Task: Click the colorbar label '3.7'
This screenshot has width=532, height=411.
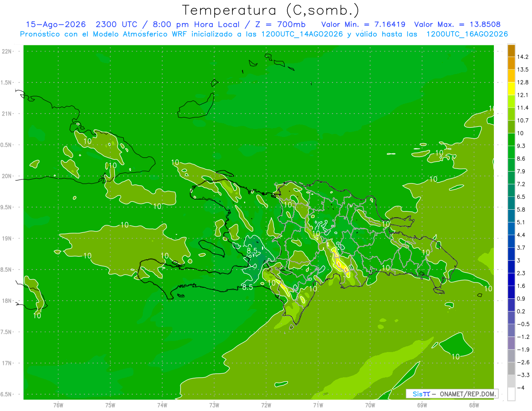Action: 521,248
